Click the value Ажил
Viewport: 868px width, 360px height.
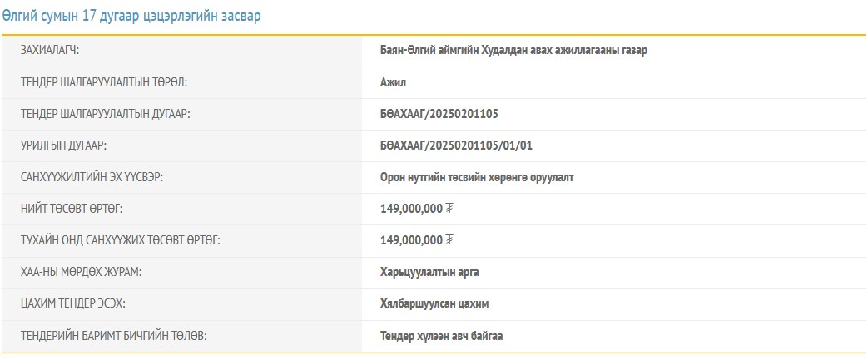(393, 82)
